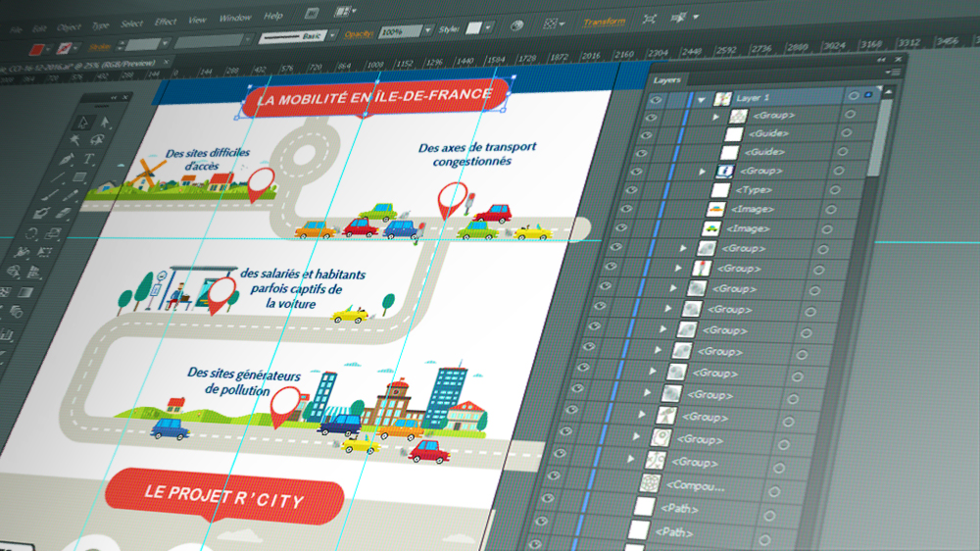980x551 pixels.
Task: Click the Transform link in control bar
Action: click(604, 22)
